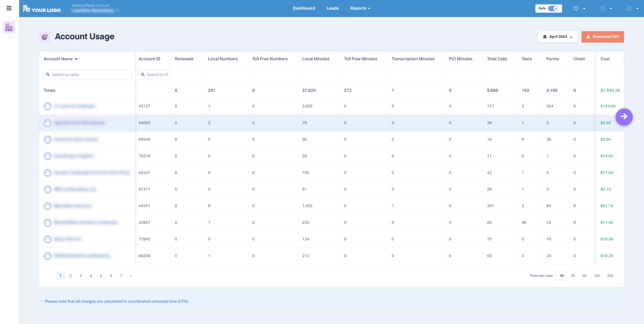Open page 3 of results
The width and height of the screenshot is (644, 324).
click(80, 276)
